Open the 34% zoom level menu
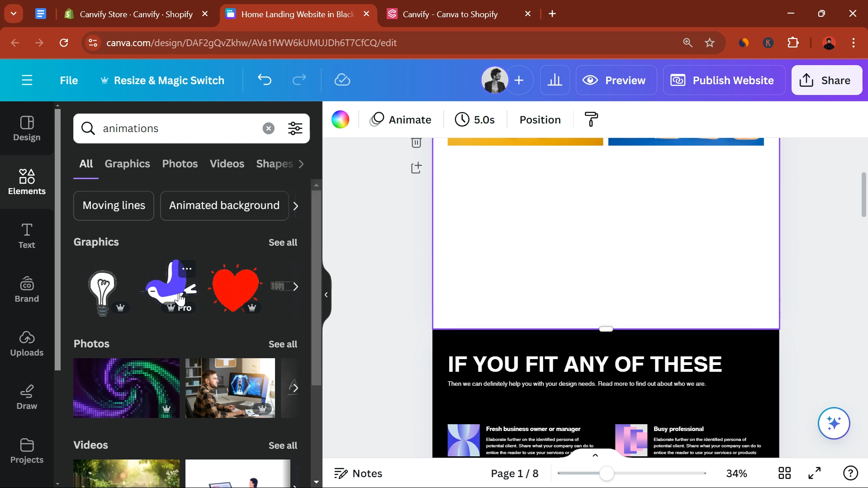 pyautogui.click(x=736, y=474)
